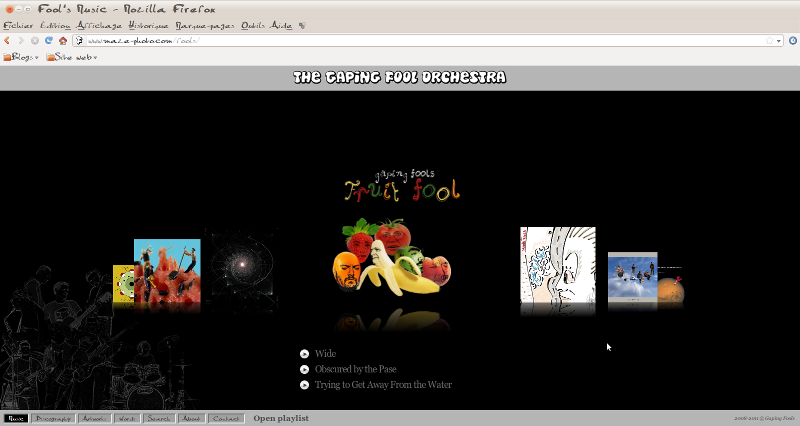Go to the Firefox Home icon

(62, 41)
